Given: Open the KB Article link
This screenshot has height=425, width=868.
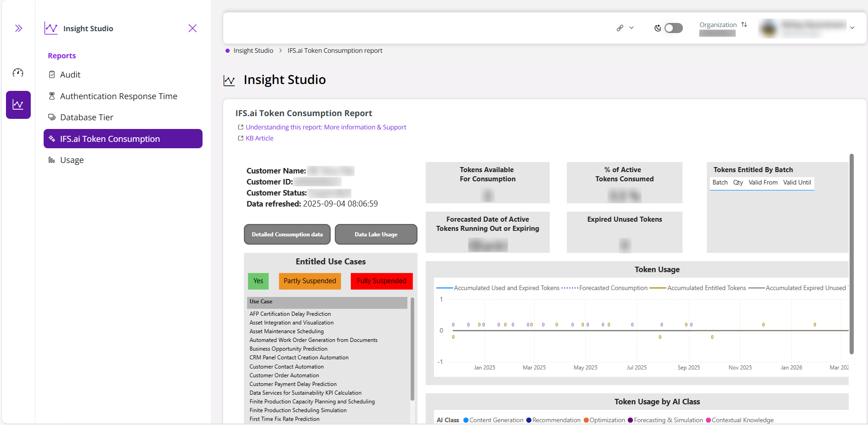Looking at the screenshot, I should [259, 138].
